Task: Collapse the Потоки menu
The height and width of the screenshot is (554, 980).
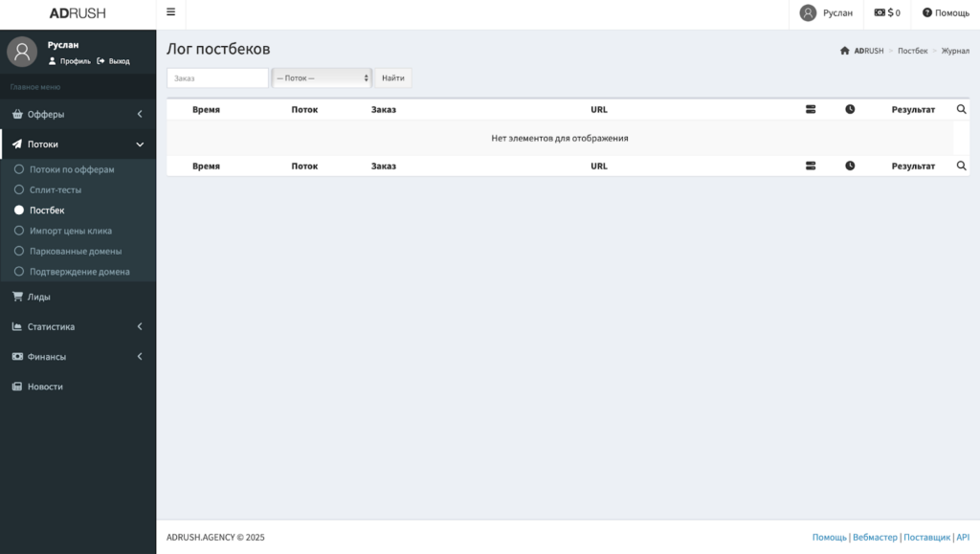Action: pos(78,144)
